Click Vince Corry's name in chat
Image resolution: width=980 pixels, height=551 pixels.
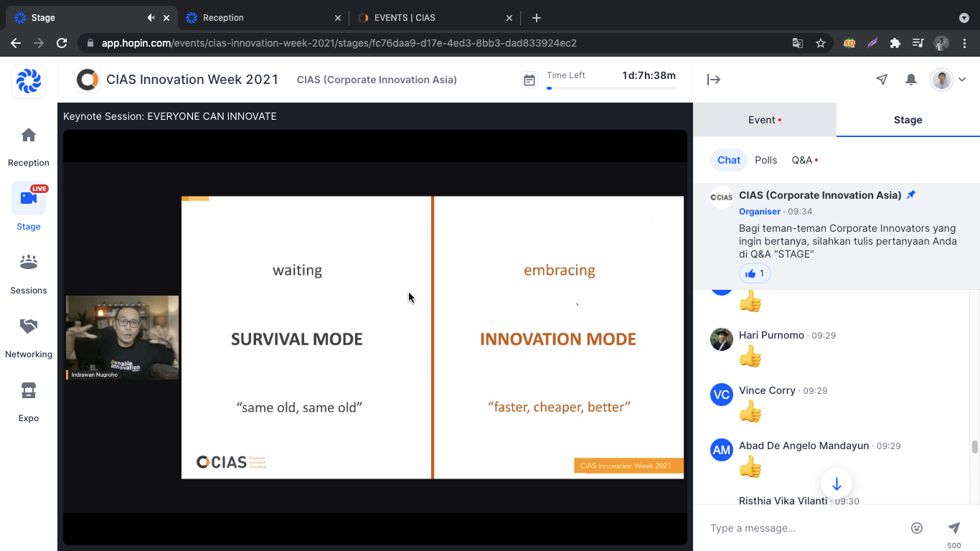click(767, 390)
